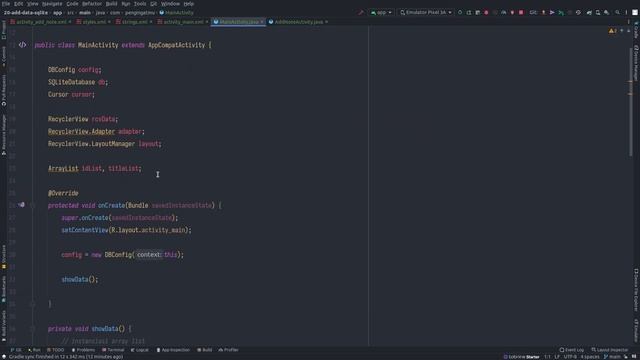Click the main git branch status item
The image size is (640, 360).
[x=612, y=357]
